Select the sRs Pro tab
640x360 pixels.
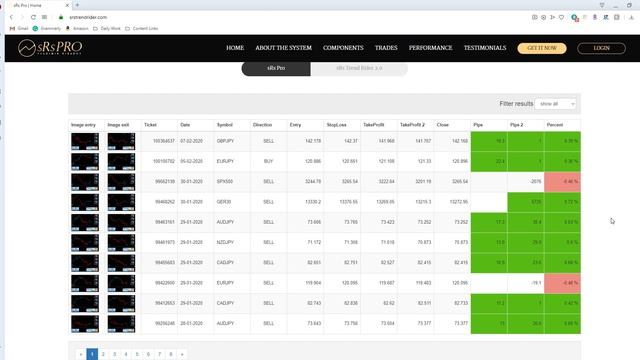coord(276,68)
